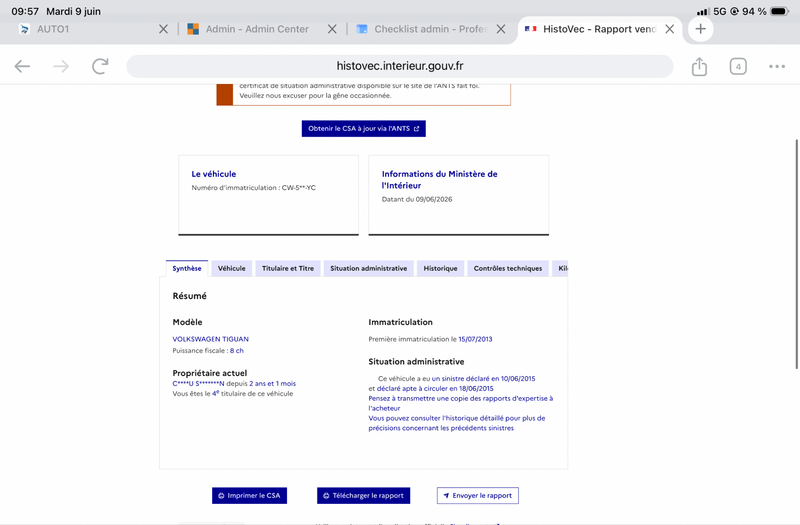Open the share sheet icon

click(699, 66)
